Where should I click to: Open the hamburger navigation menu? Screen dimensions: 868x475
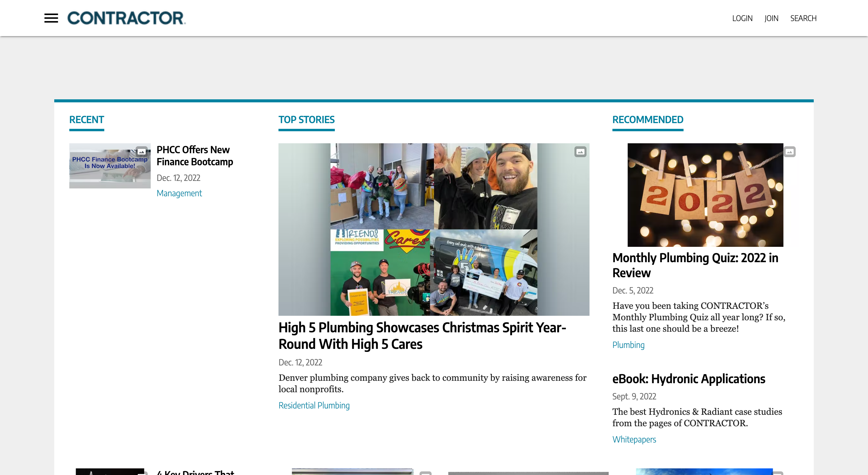pyautogui.click(x=51, y=18)
